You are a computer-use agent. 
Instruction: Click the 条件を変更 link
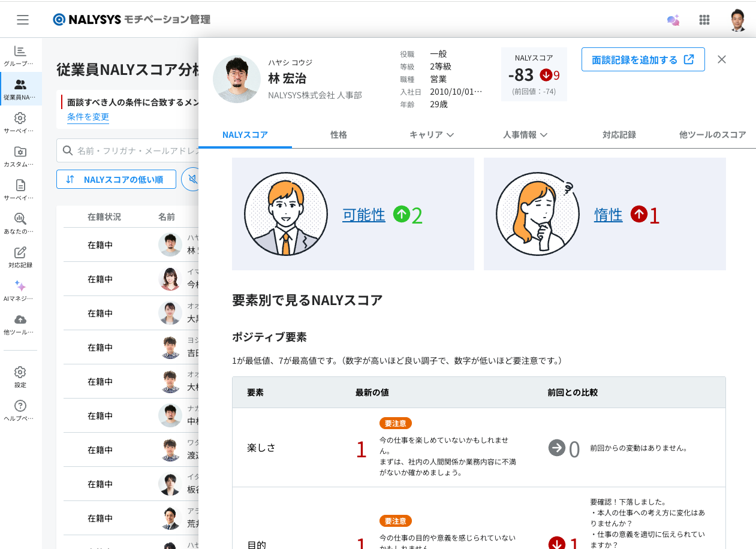88,117
